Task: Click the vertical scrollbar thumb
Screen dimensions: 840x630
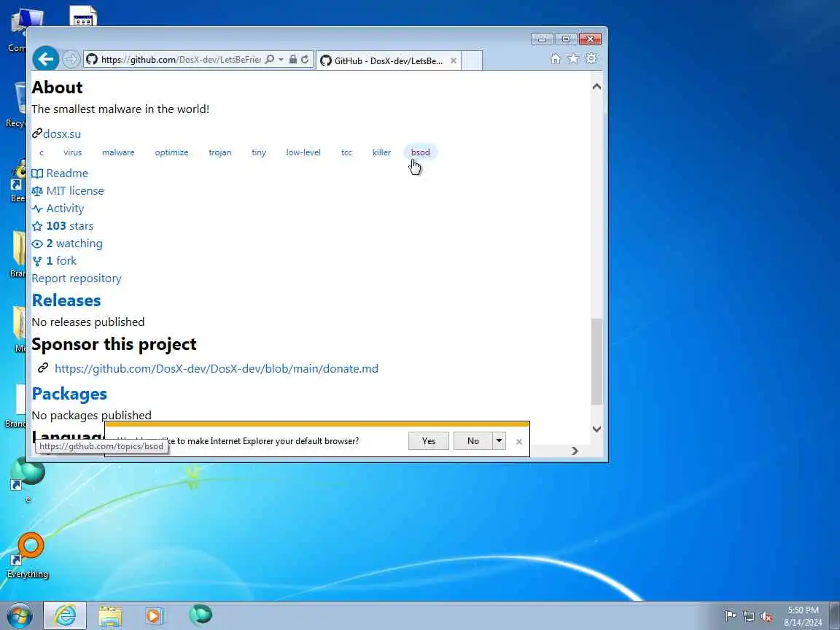Action: [x=596, y=362]
